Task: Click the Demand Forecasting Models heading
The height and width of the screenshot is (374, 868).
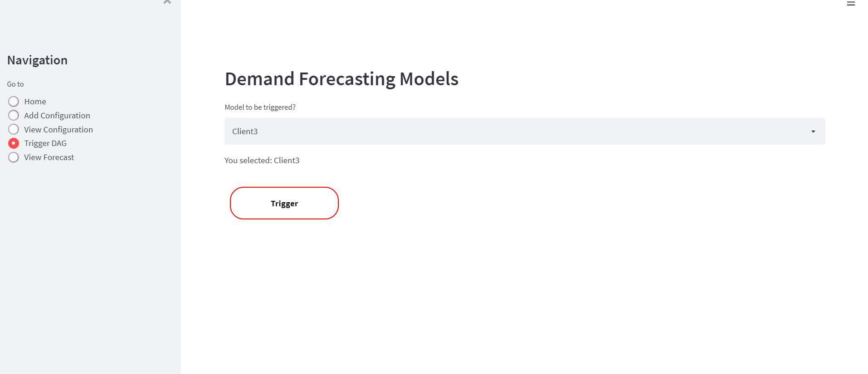Action: click(341, 78)
